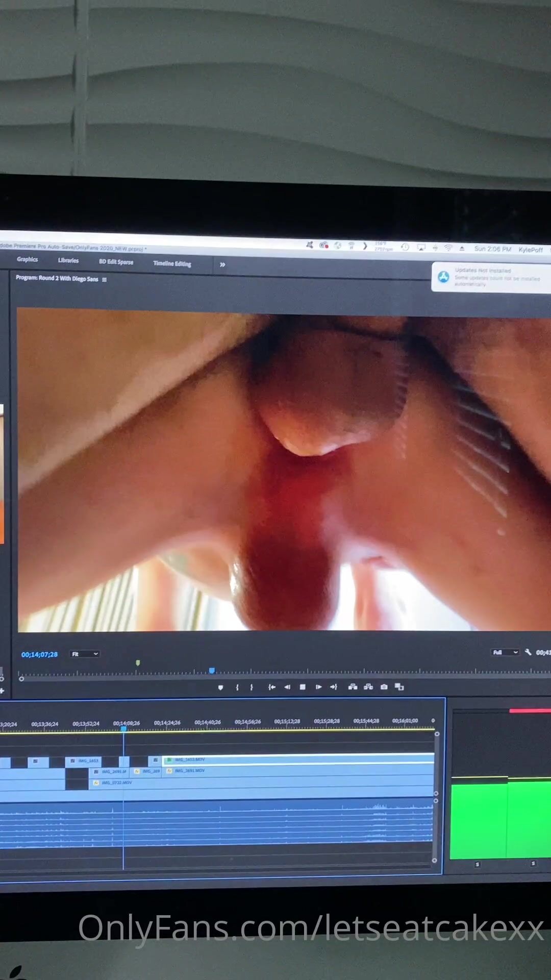Switch to the Timeline Editing workspace

click(172, 263)
